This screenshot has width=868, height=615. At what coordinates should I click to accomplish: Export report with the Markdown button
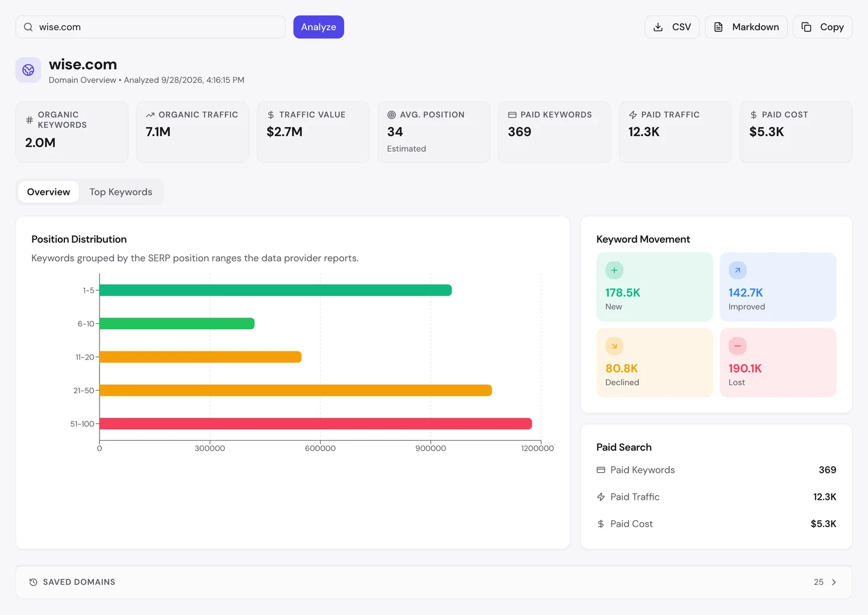click(746, 27)
